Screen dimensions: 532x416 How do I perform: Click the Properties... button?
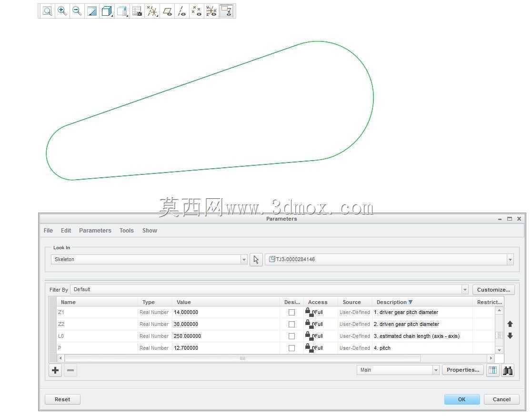pyautogui.click(x=463, y=370)
